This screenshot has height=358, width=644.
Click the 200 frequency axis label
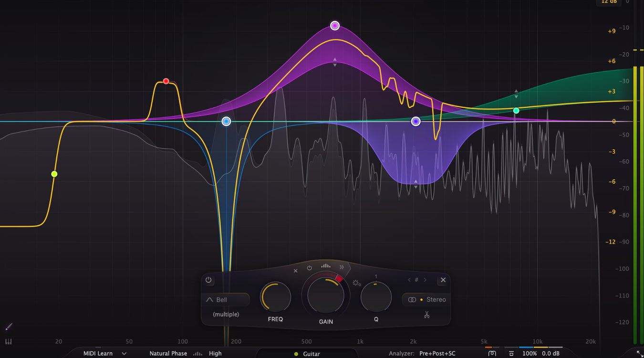coord(236,341)
